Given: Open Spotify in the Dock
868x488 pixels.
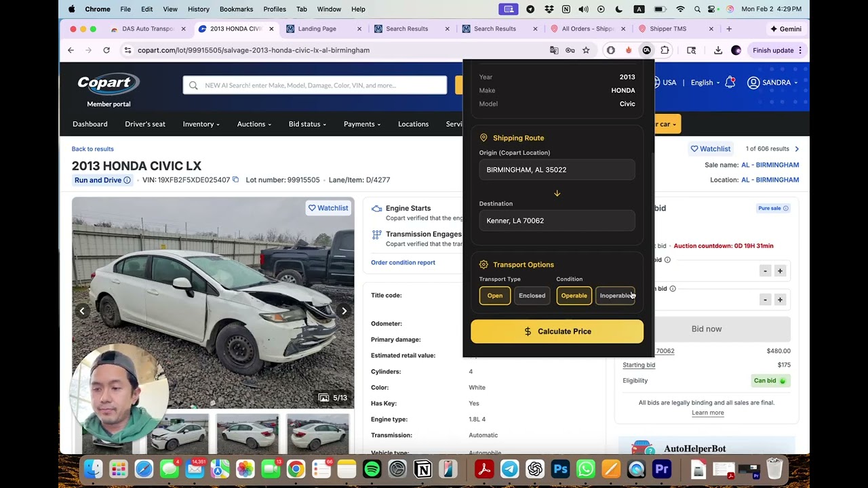Looking at the screenshot, I should [372, 469].
